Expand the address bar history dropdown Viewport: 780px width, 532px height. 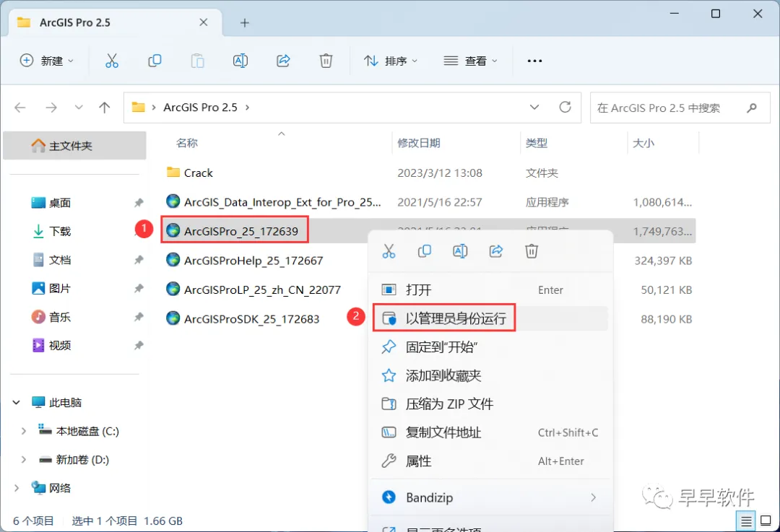pos(534,107)
